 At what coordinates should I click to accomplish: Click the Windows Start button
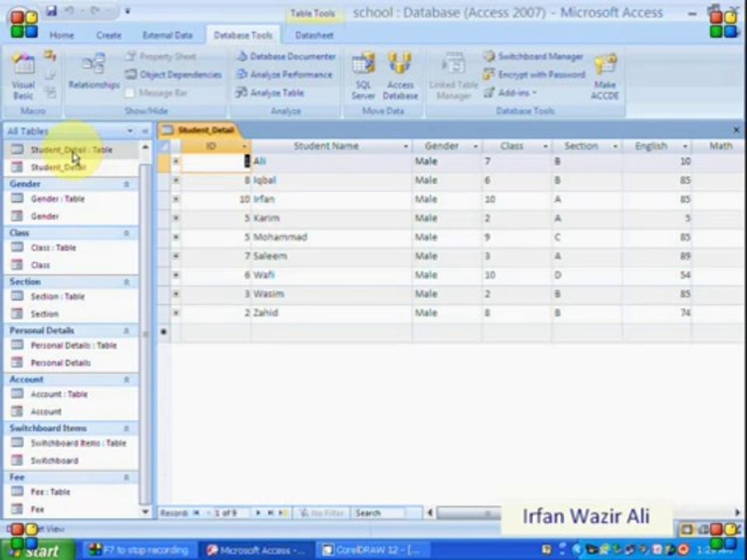(37, 550)
